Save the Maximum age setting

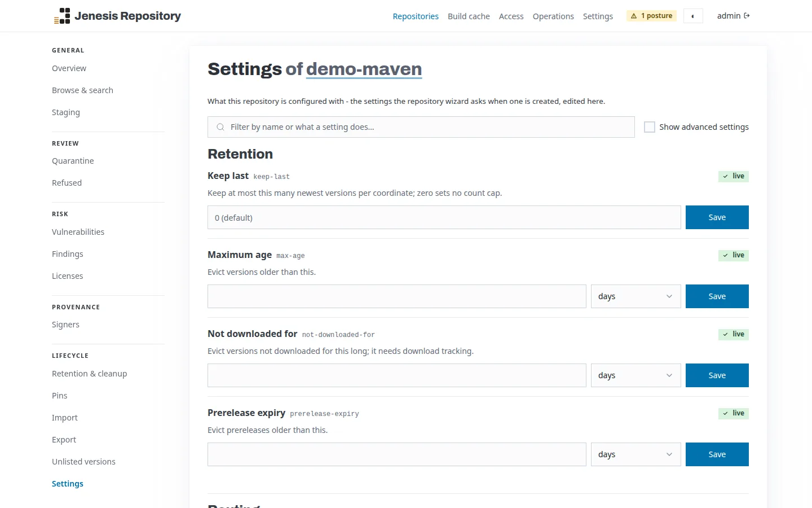tap(717, 296)
